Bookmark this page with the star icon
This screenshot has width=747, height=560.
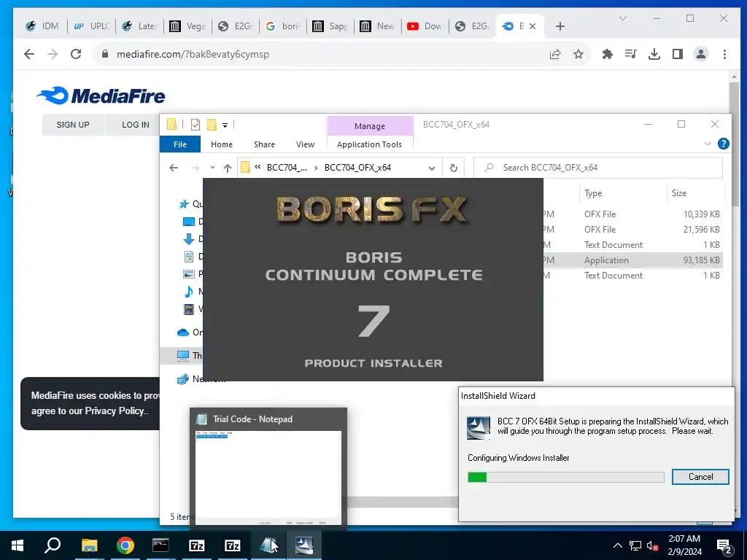pyautogui.click(x=578, y=54)
